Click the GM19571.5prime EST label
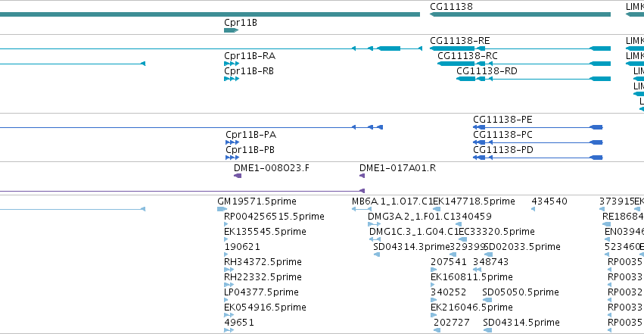The image size is (644, 334). pos(257,201)
